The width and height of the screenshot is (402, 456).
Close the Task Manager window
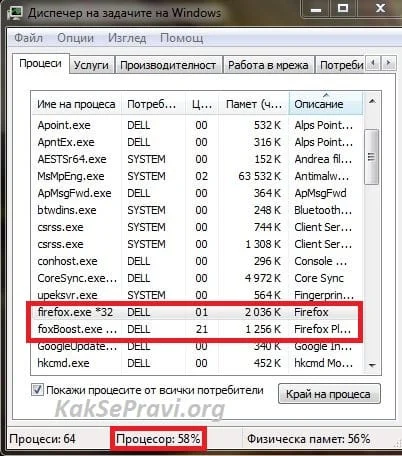380,9
